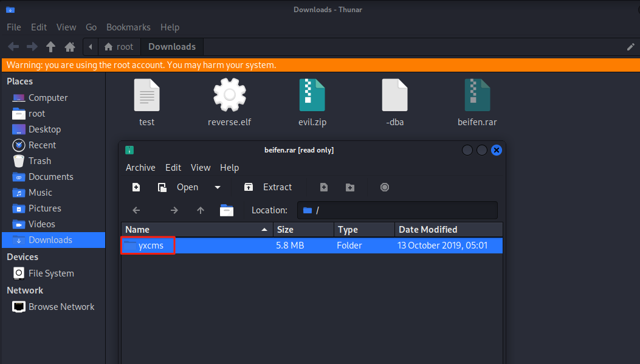
Task: Go back in Thunar toolbar
Action: click(13, 47)
